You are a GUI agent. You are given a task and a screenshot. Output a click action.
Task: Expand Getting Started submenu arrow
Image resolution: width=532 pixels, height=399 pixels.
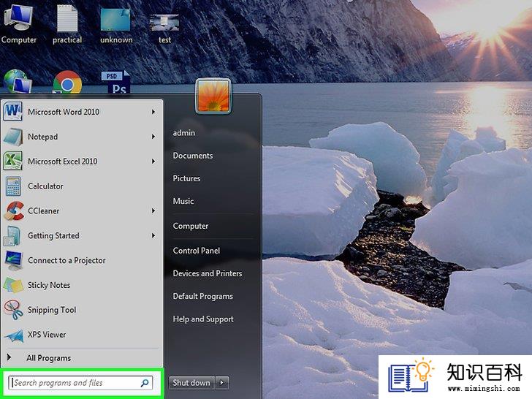(x=153, y=235)
